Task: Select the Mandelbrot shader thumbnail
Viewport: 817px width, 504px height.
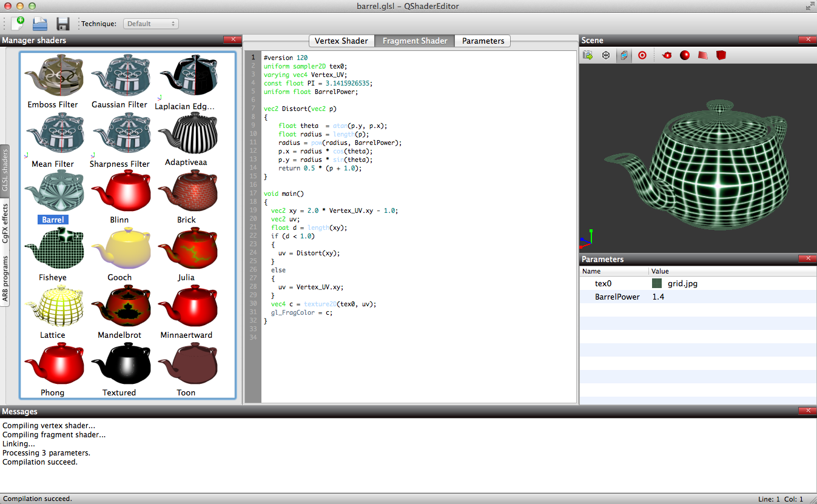Action: [x=119, y=307]
